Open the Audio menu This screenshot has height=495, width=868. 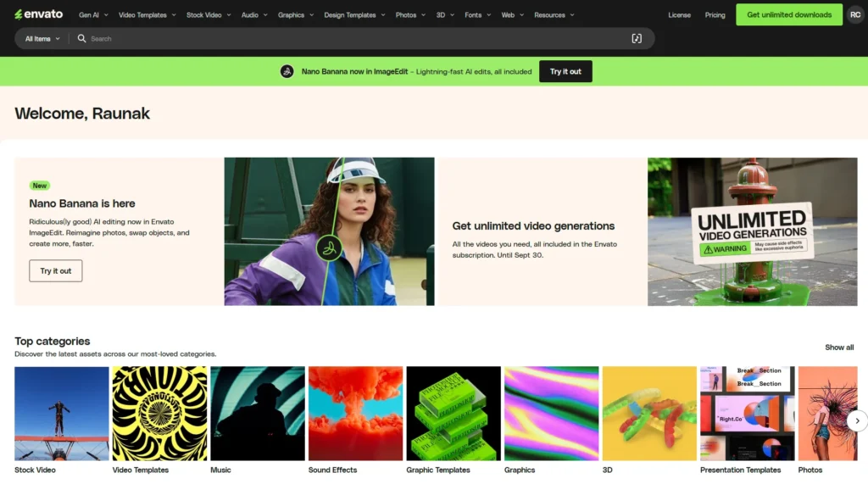[x=253, y=15]
